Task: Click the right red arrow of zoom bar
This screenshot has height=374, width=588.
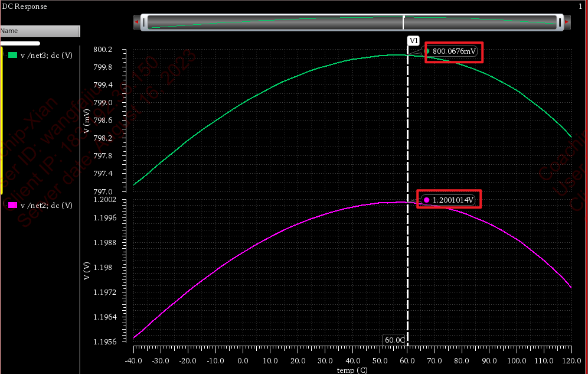Action: click(567, 22)
